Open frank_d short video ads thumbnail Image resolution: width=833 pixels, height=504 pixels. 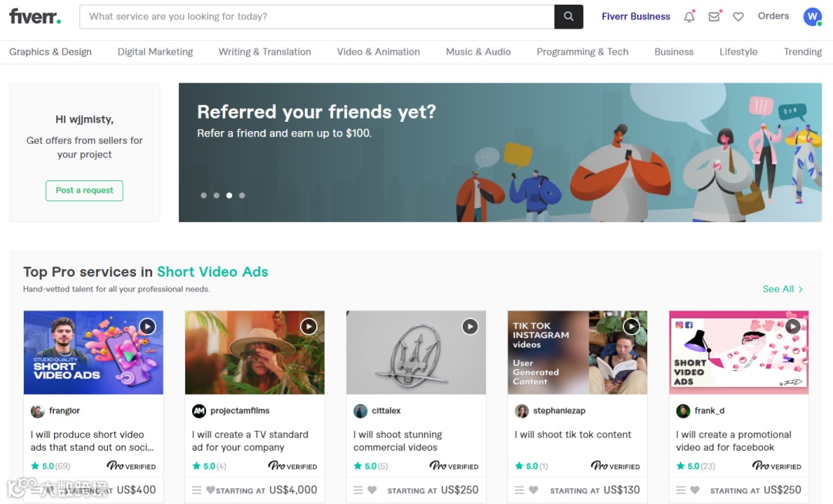pyautogui.click(x=739, y=352)
